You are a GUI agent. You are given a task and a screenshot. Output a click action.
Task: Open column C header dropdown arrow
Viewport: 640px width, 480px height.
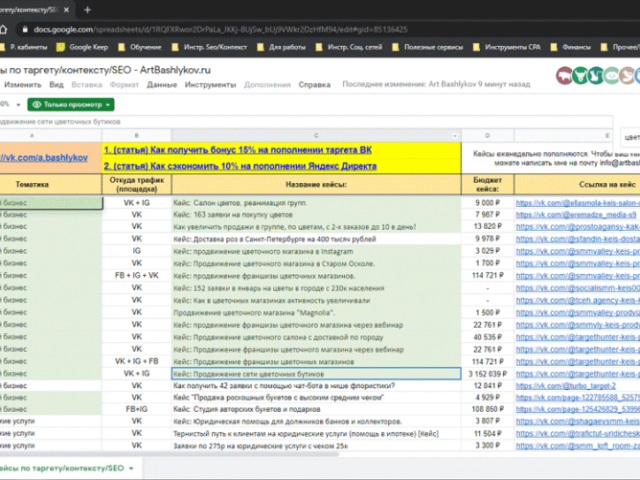[x=455, y=136]
